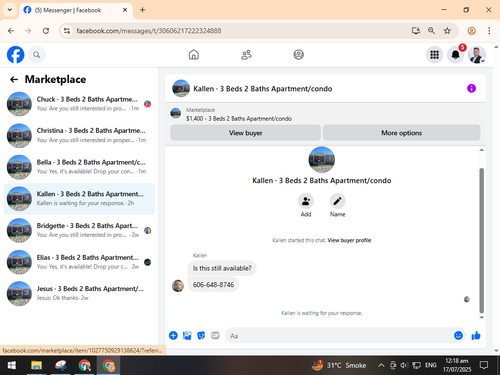Screen dimensions: 500x375
Task: Open the $1,400 Marketplace listing link
Action: (239, 119)
